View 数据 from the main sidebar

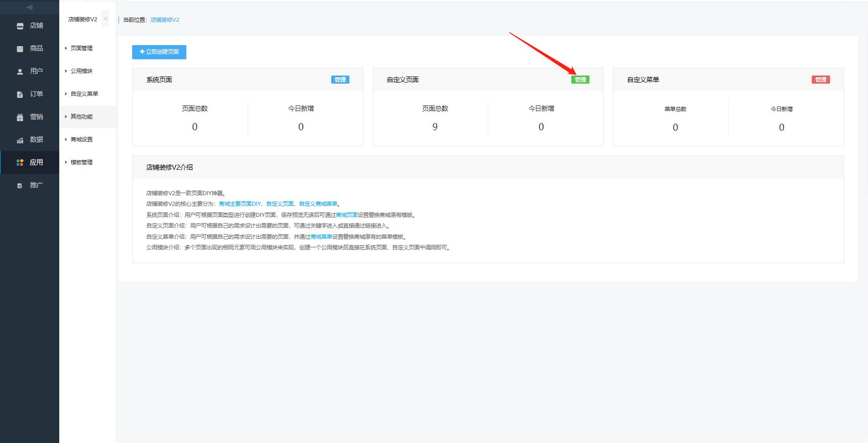pyautogui.click(x=29, y=139)
